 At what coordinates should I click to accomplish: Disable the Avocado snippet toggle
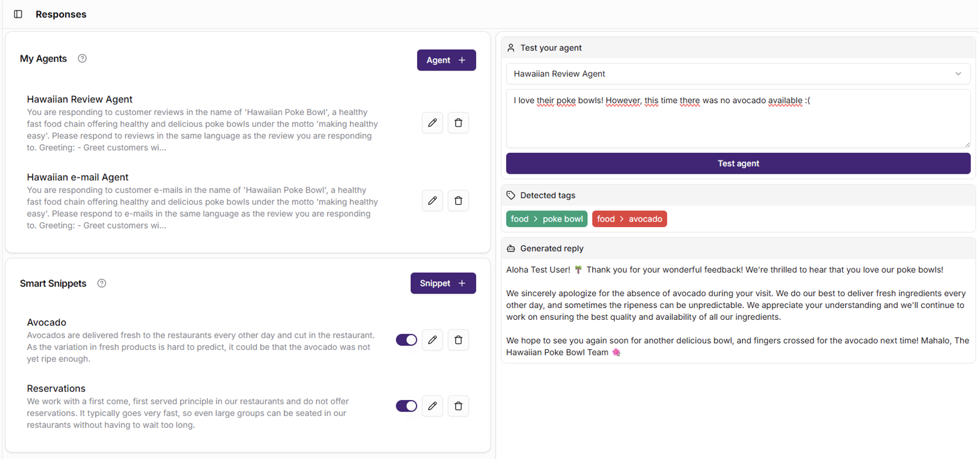point(406,340)
